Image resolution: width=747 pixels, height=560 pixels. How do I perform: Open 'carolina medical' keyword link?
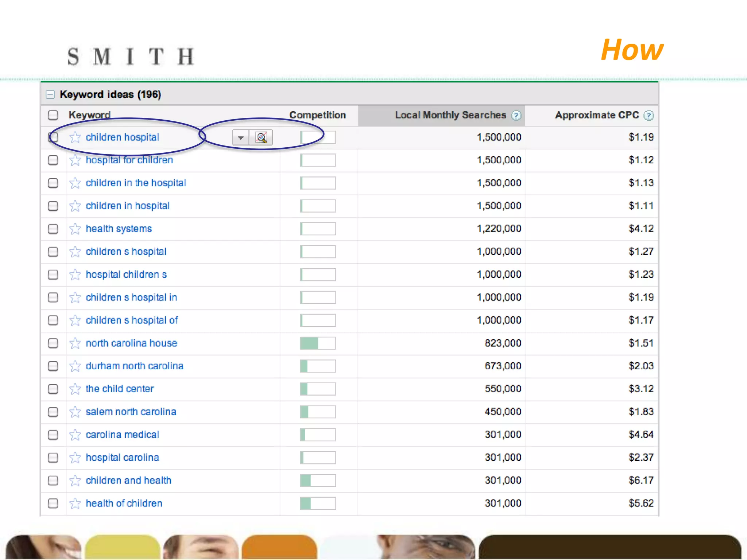pos(122,435)
